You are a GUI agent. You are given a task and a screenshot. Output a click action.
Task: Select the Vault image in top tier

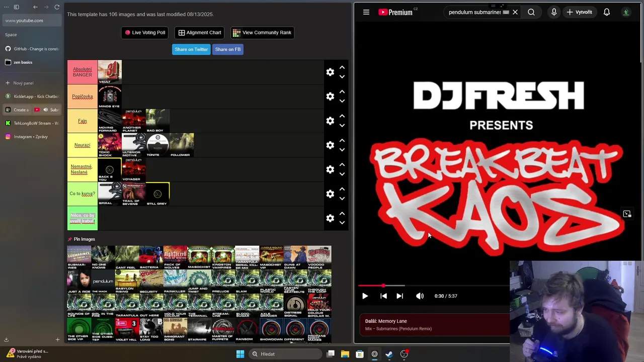pos(110,72)
